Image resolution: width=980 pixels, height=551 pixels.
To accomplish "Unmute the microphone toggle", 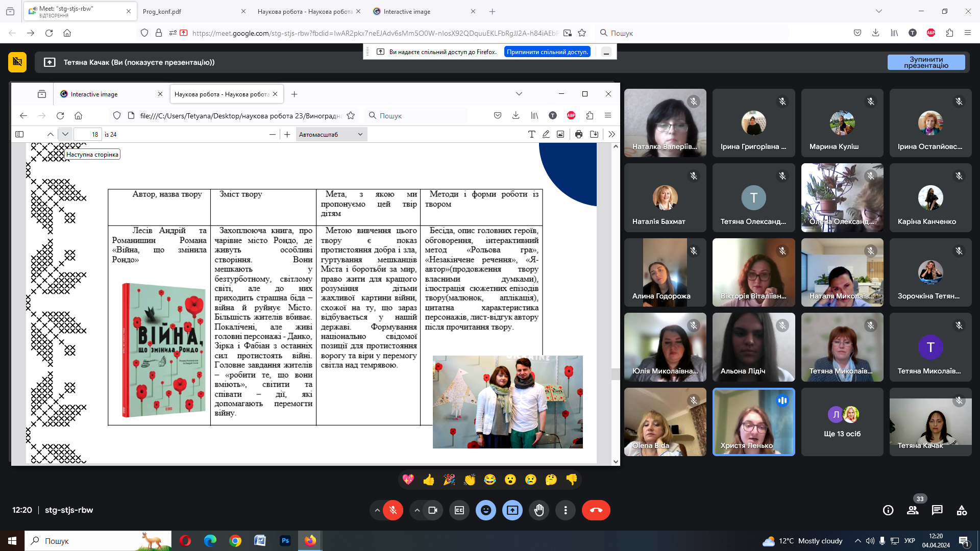I will [393, 510].
